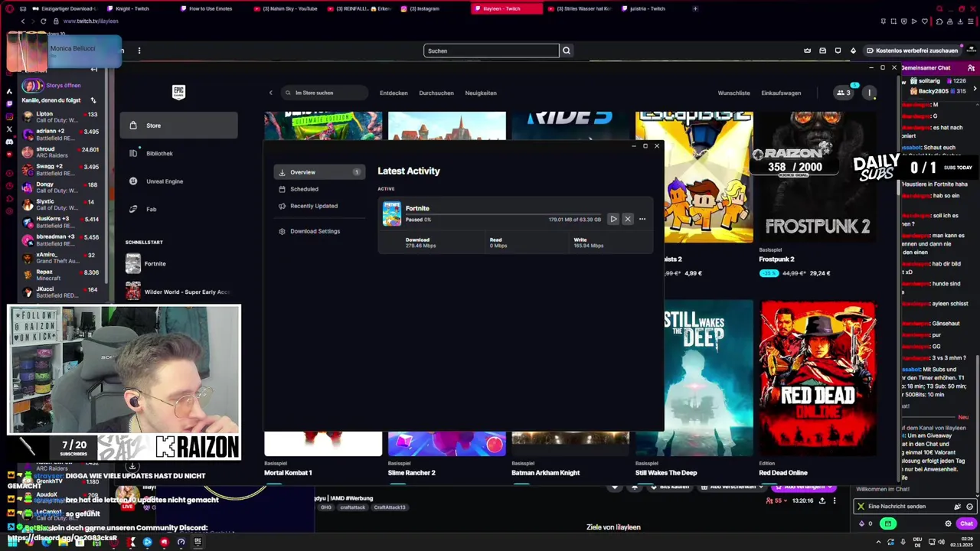Image resolution: width=980 pixels, height=551 pixels.
Task: Click Im Store suchen search field
Action: tap(324, 93)
